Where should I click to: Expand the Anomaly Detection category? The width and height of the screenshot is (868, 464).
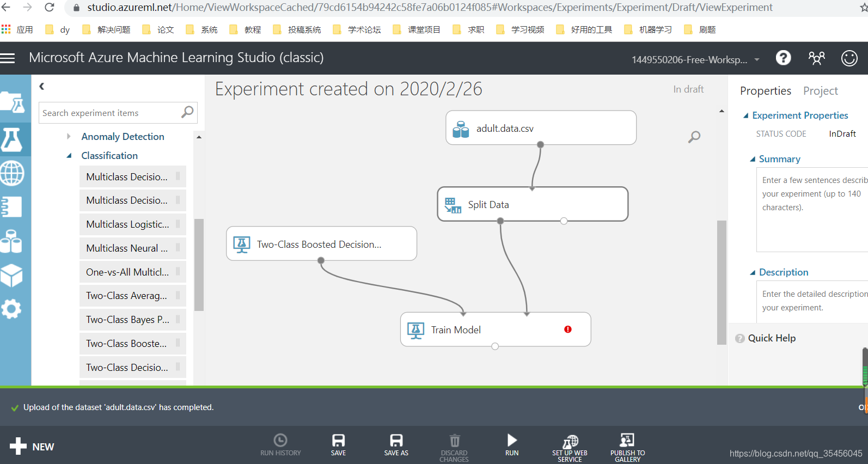[x=69, y=136]
